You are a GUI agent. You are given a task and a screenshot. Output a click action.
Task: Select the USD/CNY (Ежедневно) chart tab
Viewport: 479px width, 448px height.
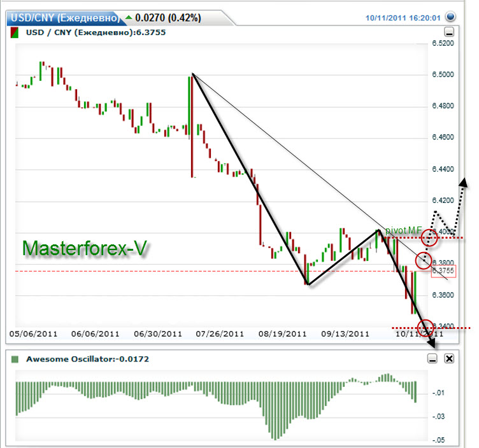click(65, 18)
